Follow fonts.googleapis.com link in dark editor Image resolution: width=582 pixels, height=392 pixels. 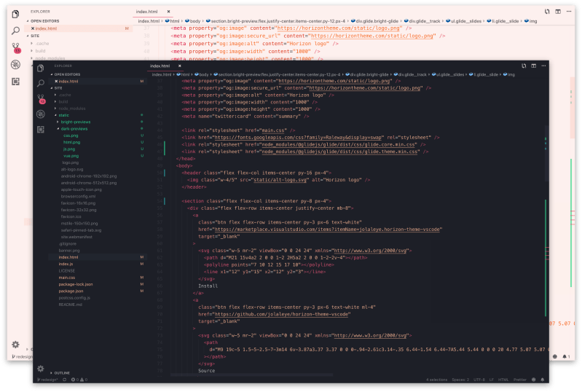pos(298,138)
